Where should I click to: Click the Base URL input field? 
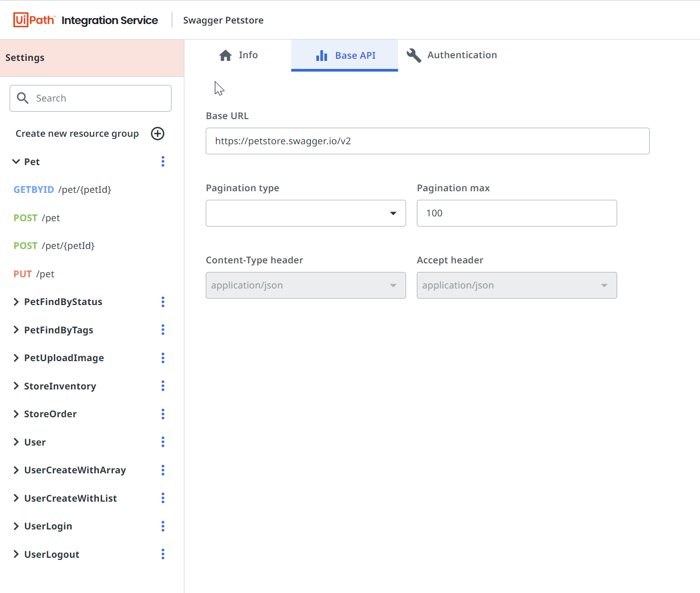point(427,141)
